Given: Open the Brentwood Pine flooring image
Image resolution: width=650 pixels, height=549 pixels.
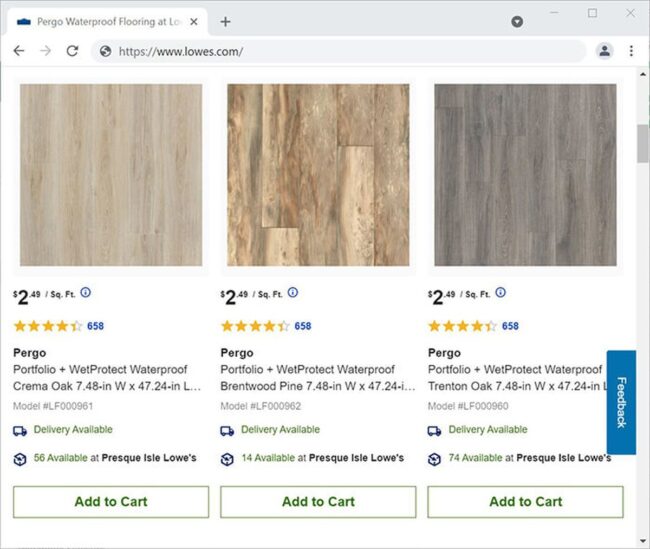Looking at the screenshot, I should click(x=318, y=175).
